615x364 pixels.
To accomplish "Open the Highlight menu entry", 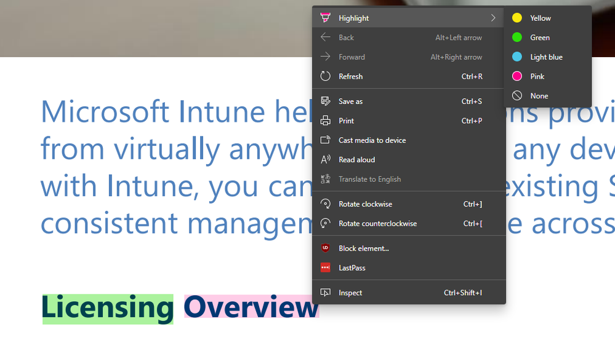I will pos(408,18).
